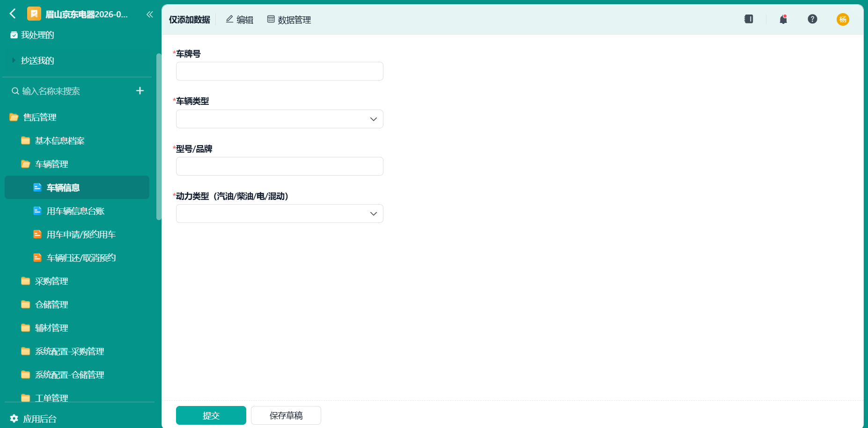The image size is (868, 428).
Task: Open 用车申请/预约用车 form
Action: [81, 234]
